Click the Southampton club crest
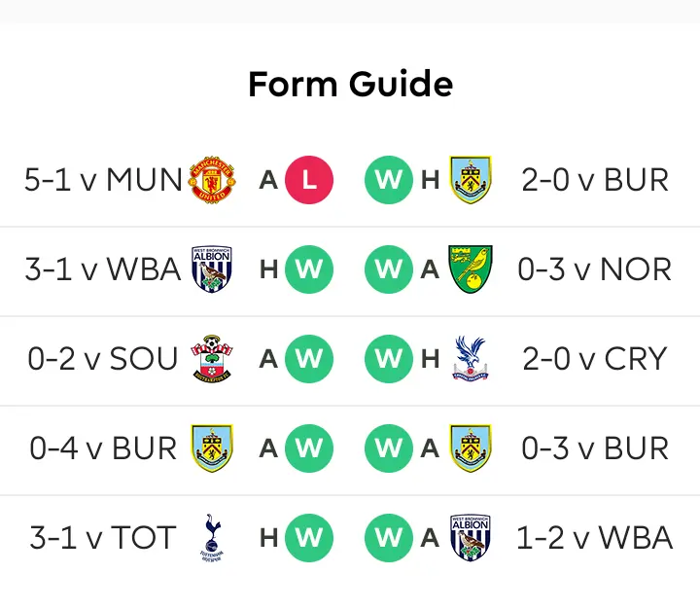This screenshot has height=610, width=700. (211, 359)
